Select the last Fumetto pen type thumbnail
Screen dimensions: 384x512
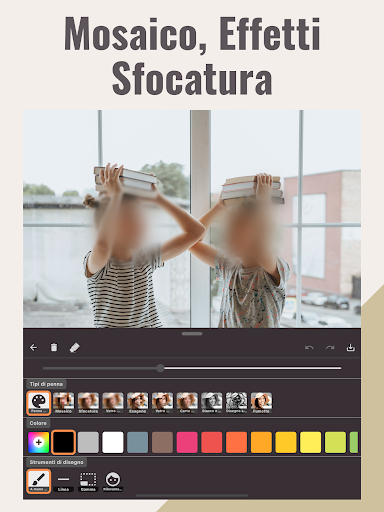[x=261, y=403]
